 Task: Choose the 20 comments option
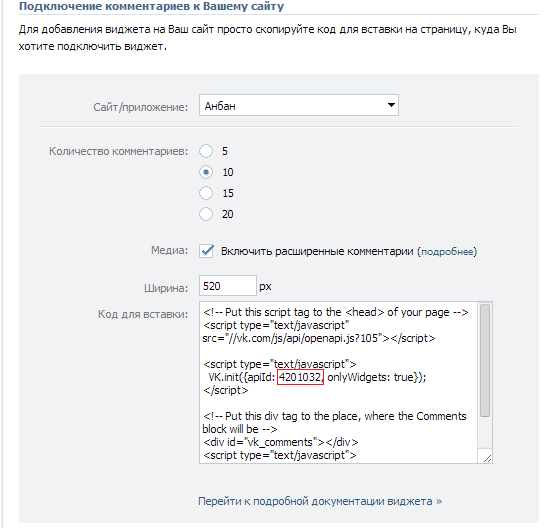206,214
